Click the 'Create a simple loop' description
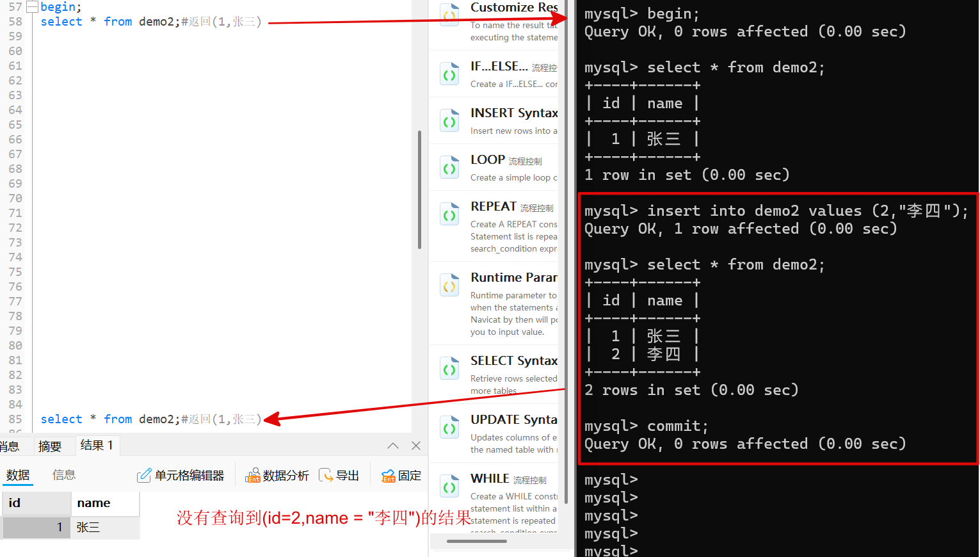 (x=514, y=178)
